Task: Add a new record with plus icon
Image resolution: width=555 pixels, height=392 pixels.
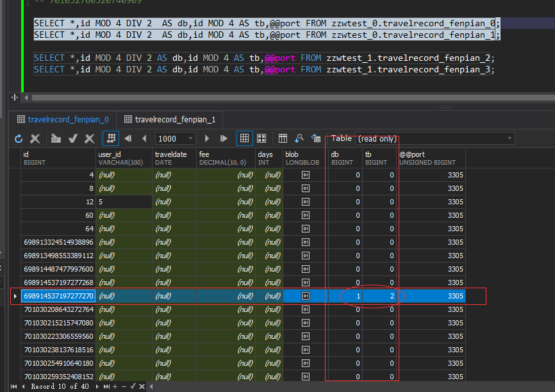Action: [x=115, y=387]
